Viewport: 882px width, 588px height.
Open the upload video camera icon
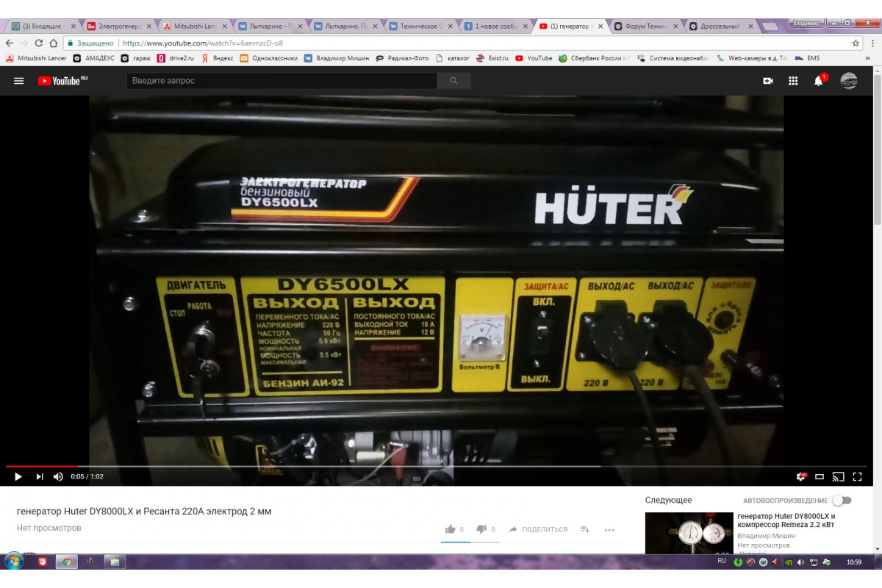click(768, 81)
